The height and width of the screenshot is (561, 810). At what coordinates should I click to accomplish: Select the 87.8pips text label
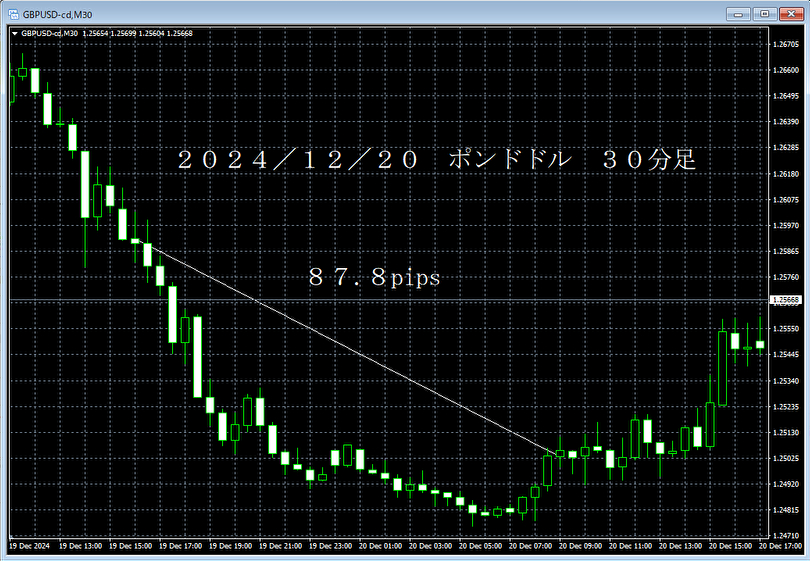375,277
